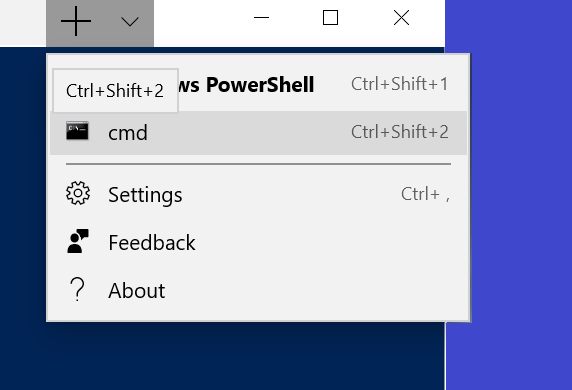Maximize the terminal window
The image size is (572, 390).
tap(330, 18)
